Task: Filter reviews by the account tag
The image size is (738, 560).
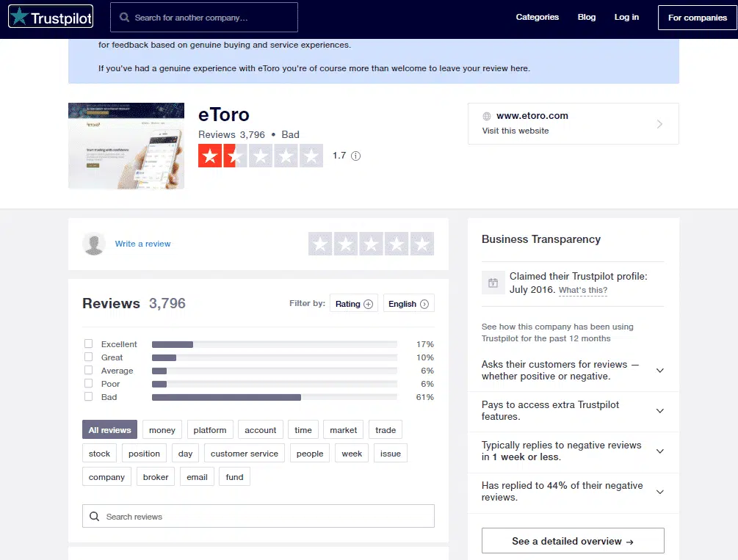Action: coord(260,429)
